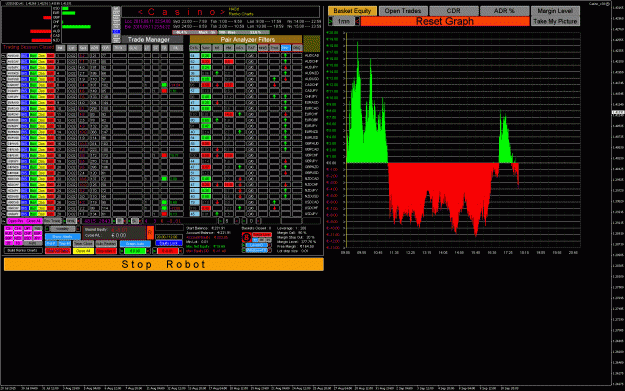Click the left chevron beside Casino title
The height and width of the screenshot is (391, 625).
[140, 12]
